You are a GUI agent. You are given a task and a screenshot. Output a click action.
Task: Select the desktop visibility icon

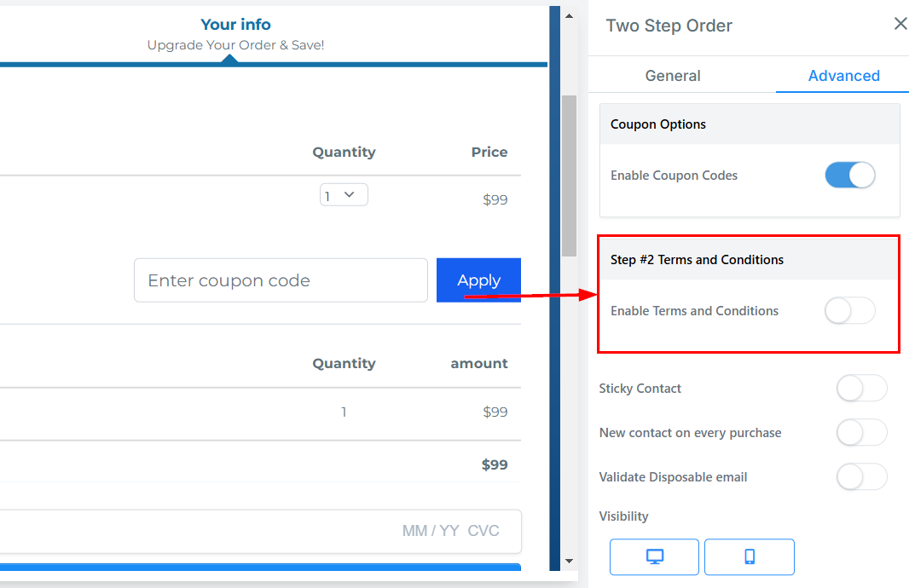coord(654,556)
